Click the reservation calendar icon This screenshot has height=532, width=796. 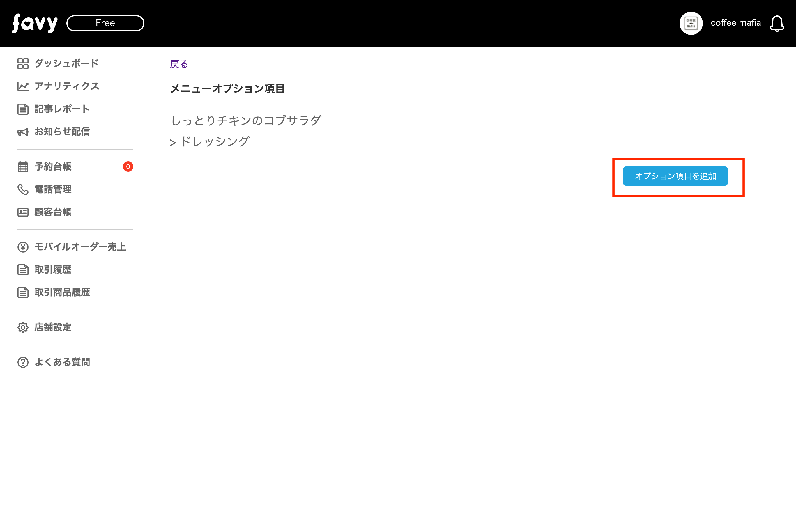[23, 166]
